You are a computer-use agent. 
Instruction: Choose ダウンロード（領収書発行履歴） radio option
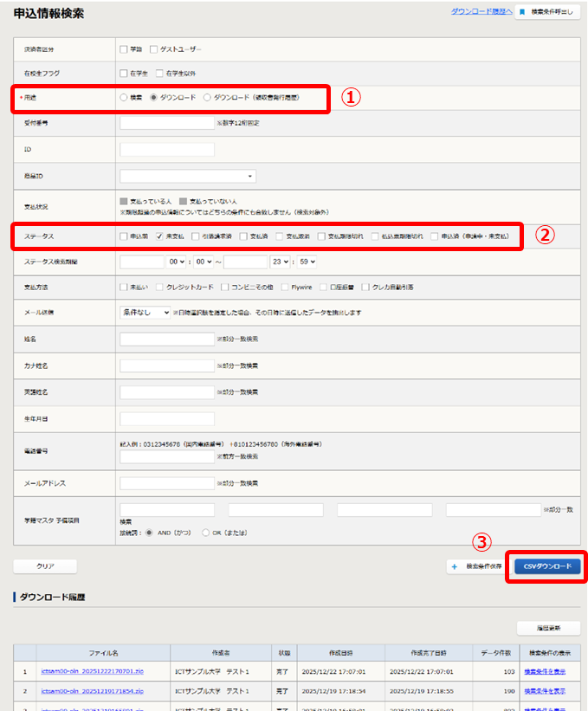(x=206, y=99)
